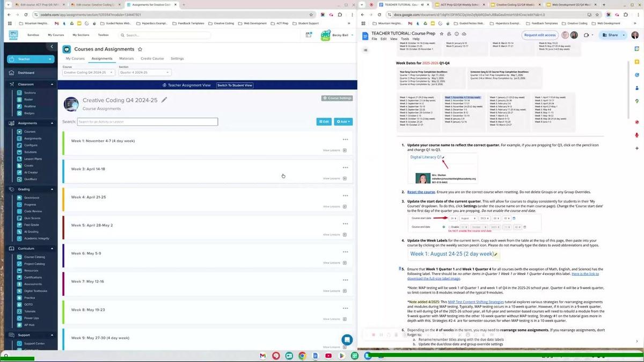This screenshot has height=362, width=644.
Task: Click the Dashboard item in CodeHS sidebar
Action: pos(26,73)
